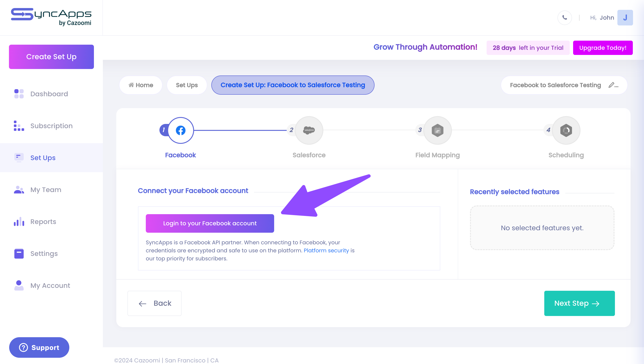Click the My Account person icon
This screenshot has width=644, height=364.
(19, 285)
